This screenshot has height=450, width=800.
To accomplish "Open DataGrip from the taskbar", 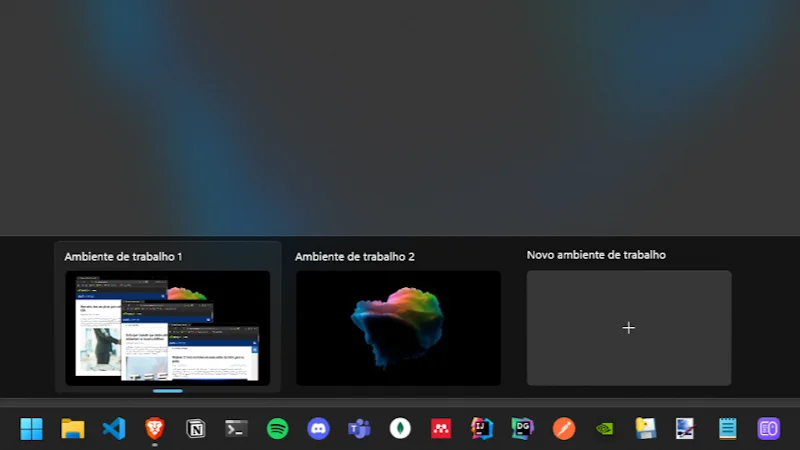I will click(522, 429).
